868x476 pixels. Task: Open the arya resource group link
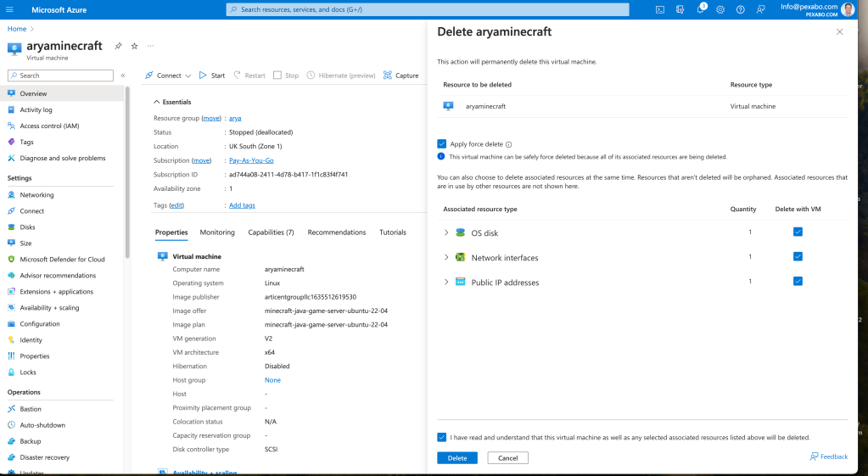pyautogui.click(x=235, y=118)
